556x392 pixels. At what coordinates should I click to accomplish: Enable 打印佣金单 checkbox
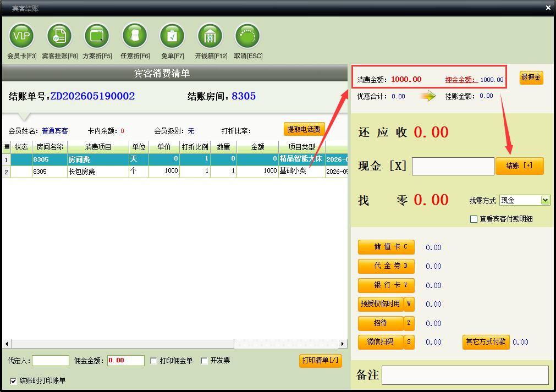pyautogui.click(x=153, y=361)
